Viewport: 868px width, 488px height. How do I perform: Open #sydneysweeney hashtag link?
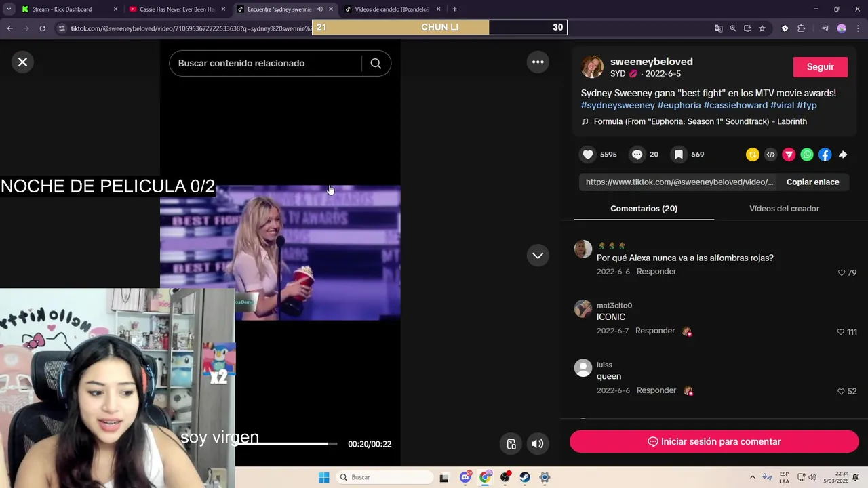(x=618, y=105)
